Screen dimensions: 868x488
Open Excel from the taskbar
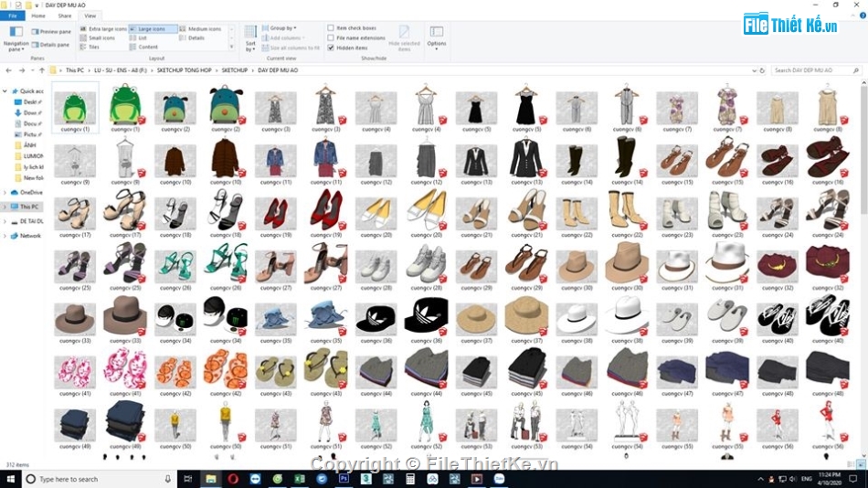pyautogui.click(x=300, y=479)
